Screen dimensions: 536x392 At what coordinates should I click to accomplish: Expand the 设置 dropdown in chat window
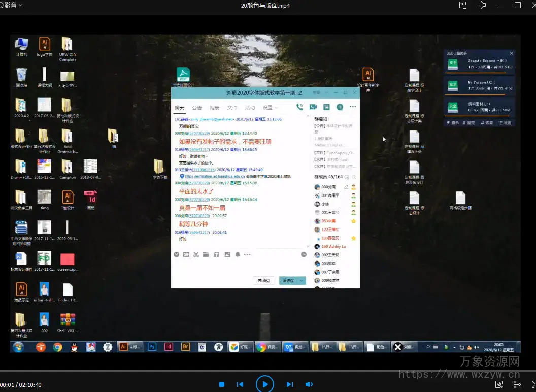pos(270,108)
